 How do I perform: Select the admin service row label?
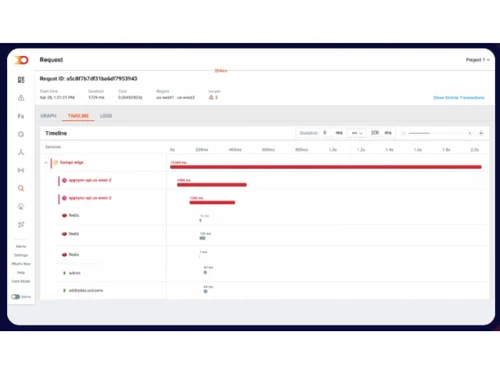pyautogui.click(x=74, y=273)
